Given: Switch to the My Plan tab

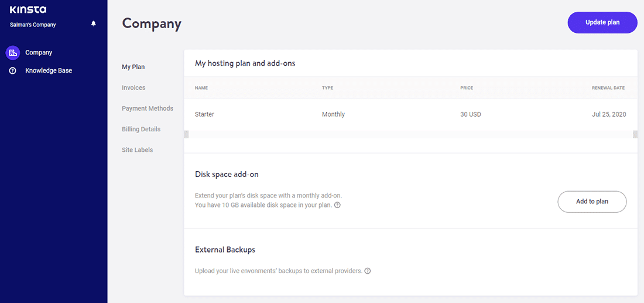Looking at the screenshot, I should 133,67.
